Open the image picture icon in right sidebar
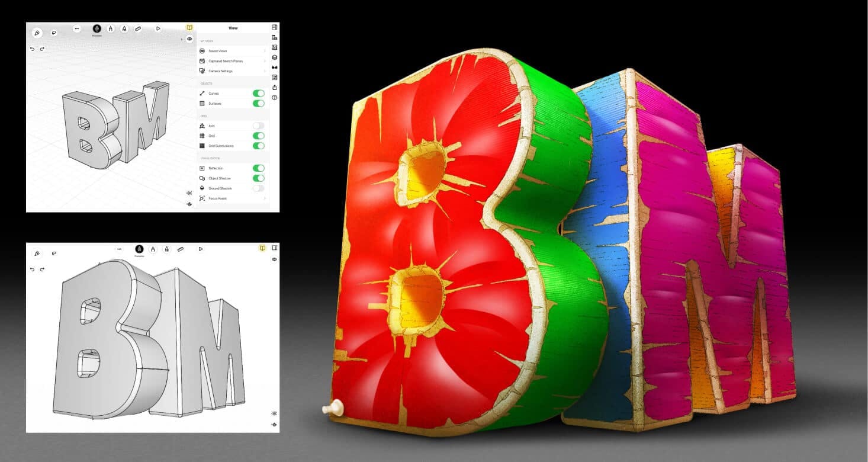 click(x=275, y=47)
